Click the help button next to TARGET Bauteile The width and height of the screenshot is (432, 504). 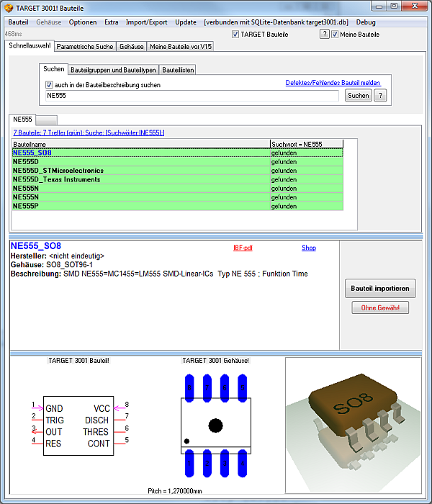[324, 34]
